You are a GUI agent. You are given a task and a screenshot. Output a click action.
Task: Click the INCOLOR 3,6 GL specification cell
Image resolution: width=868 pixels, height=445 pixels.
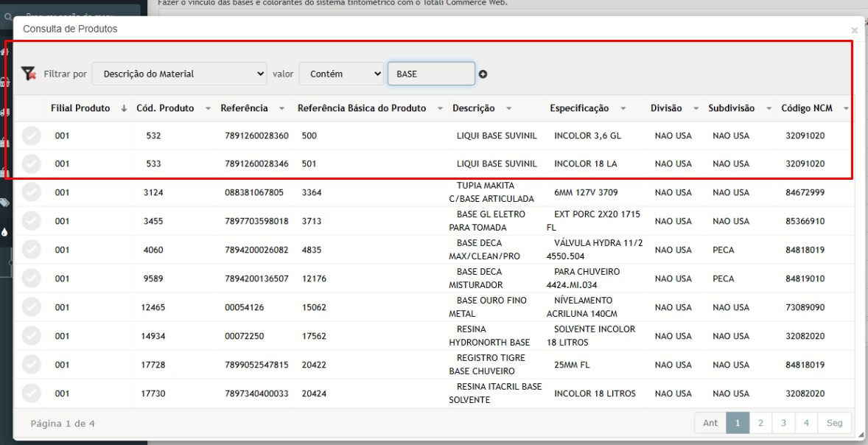(587, 136)
